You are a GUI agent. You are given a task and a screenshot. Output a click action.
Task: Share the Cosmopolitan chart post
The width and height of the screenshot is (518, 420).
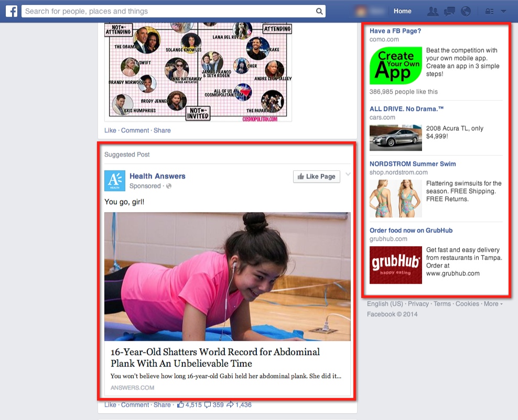[x=162, y=130]
